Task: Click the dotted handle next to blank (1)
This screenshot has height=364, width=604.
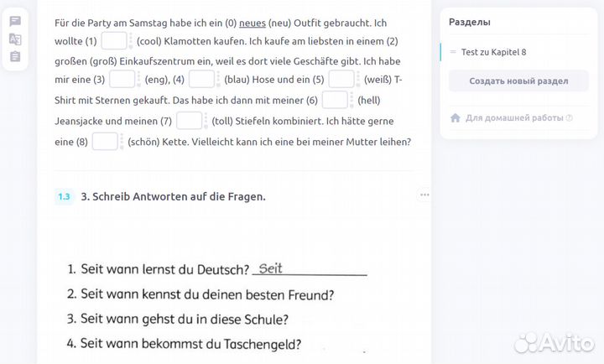Action: pos(130,41)
